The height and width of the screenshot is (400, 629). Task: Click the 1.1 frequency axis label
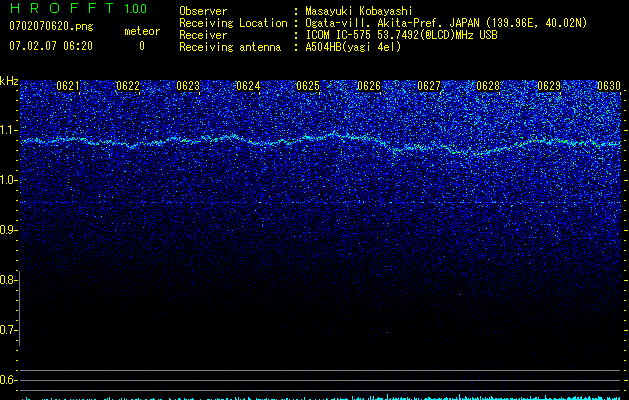click(x=9, y=130)
